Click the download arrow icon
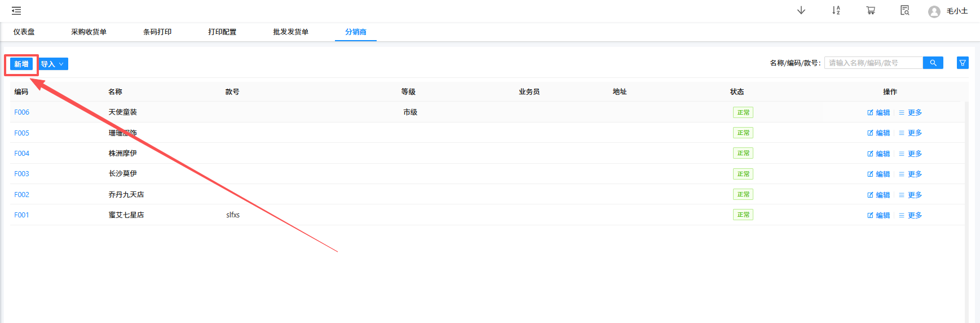This screenshot has height=323, width=980. 801,11
